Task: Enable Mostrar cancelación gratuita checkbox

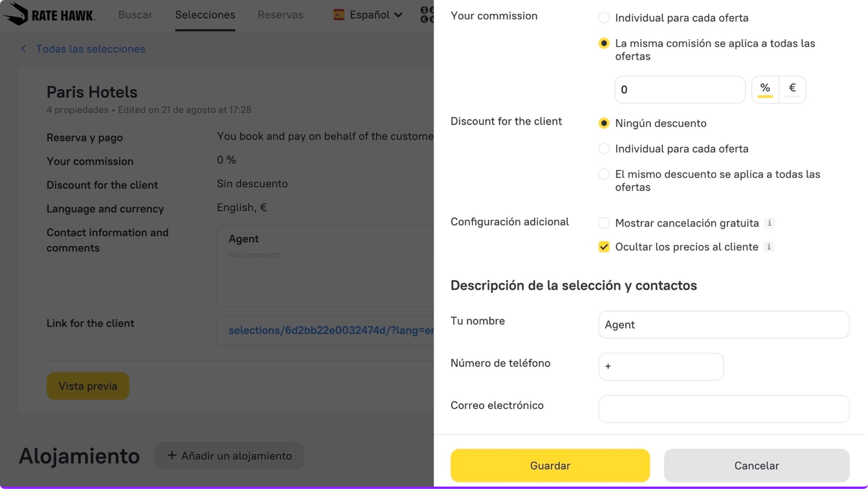Action: pyautogui.click(x=604, y=223)
